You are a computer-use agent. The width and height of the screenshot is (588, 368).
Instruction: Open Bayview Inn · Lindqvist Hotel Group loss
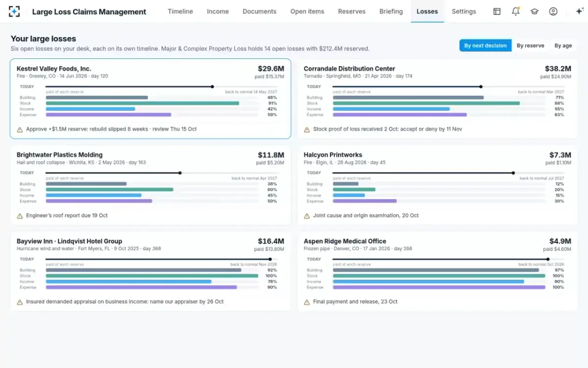pos(150,271)
